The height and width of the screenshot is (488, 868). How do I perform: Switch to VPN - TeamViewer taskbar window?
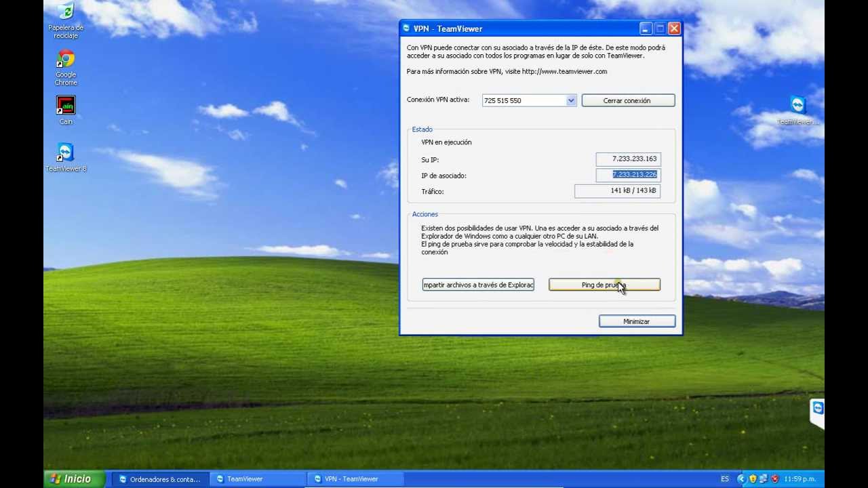[356, 479]
